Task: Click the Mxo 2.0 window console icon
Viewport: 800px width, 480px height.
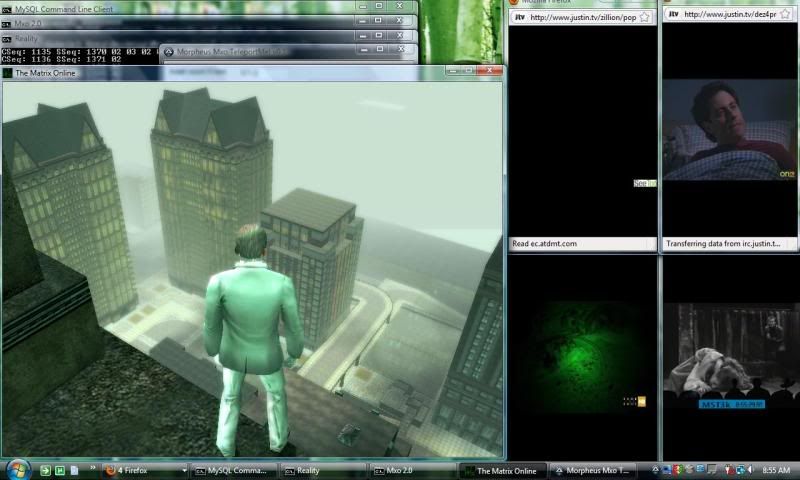Action: pyautogui.click(x=7, y=24)
